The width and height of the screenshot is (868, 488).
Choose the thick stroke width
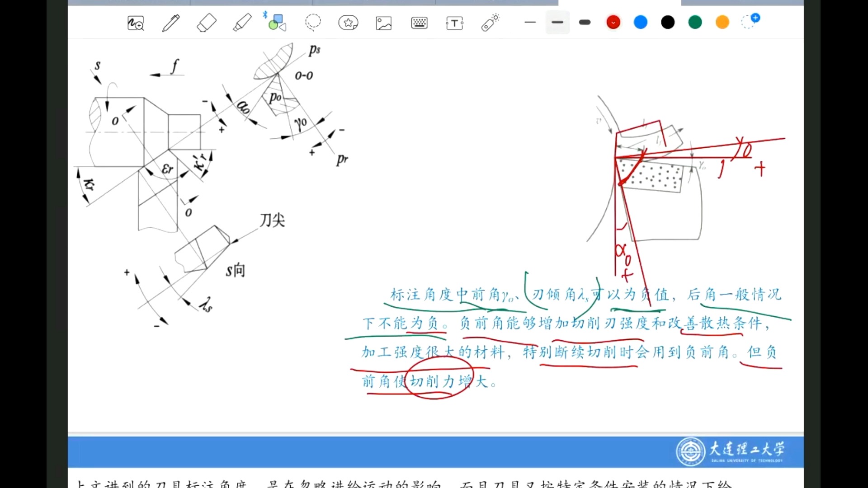pos(585,22)
